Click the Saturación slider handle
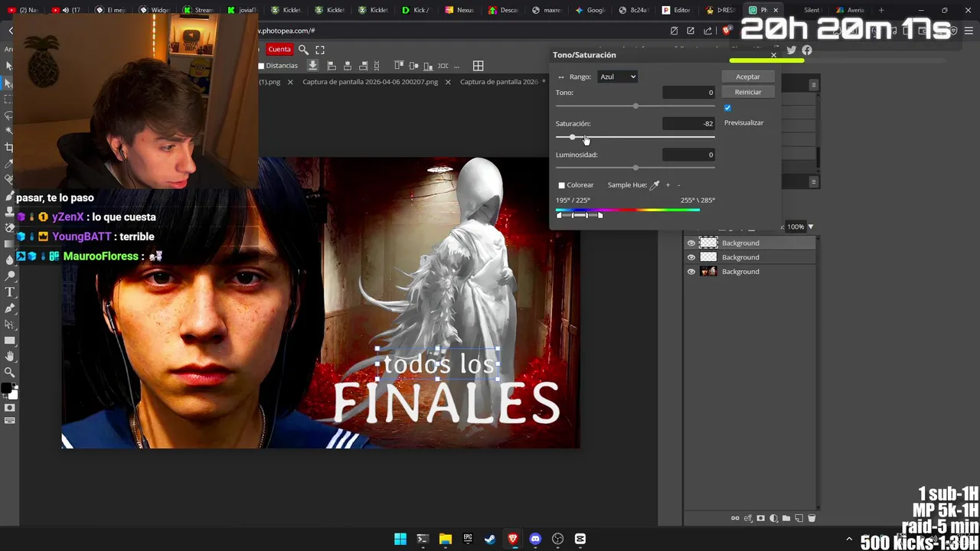 [572, 137]
